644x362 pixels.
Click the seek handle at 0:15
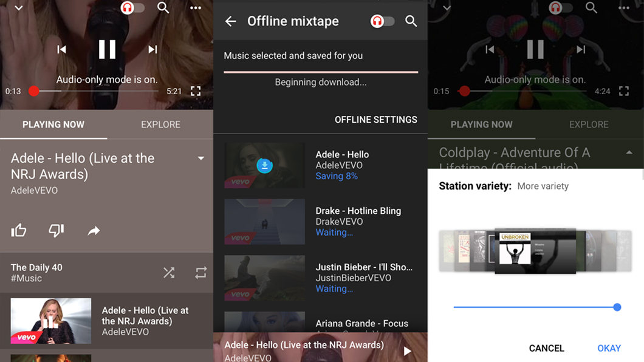pos(465,91)
